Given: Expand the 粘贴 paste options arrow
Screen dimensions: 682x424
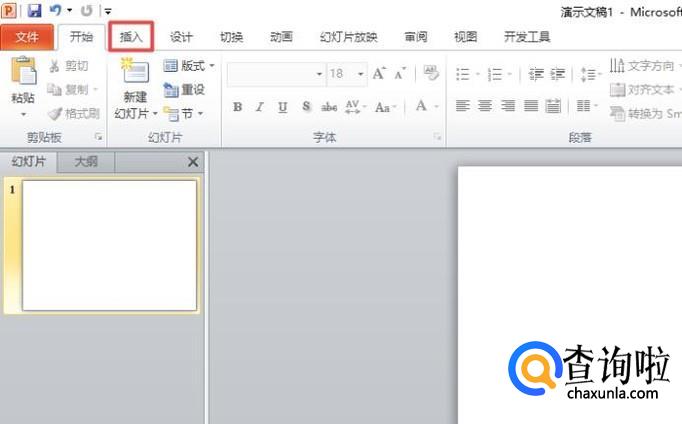Looking at the screenshot, I should pyautogui.click(x=23, y=115).
